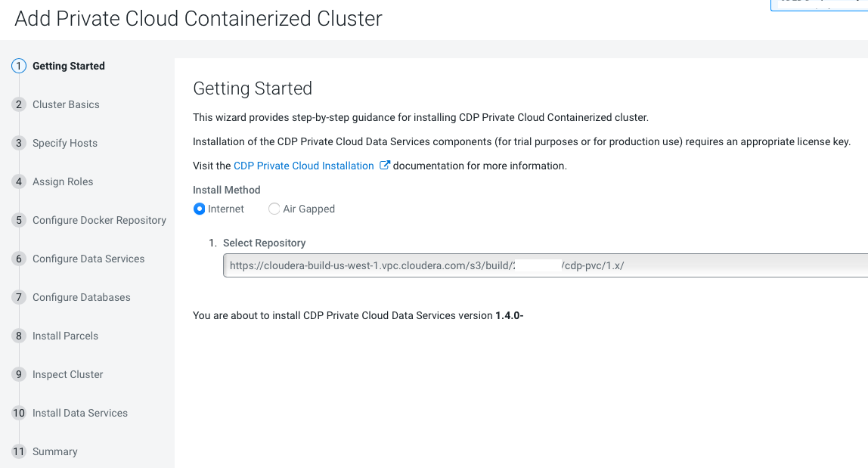
Task: Go to Install Parcels step
Action: tap(65, 336)
